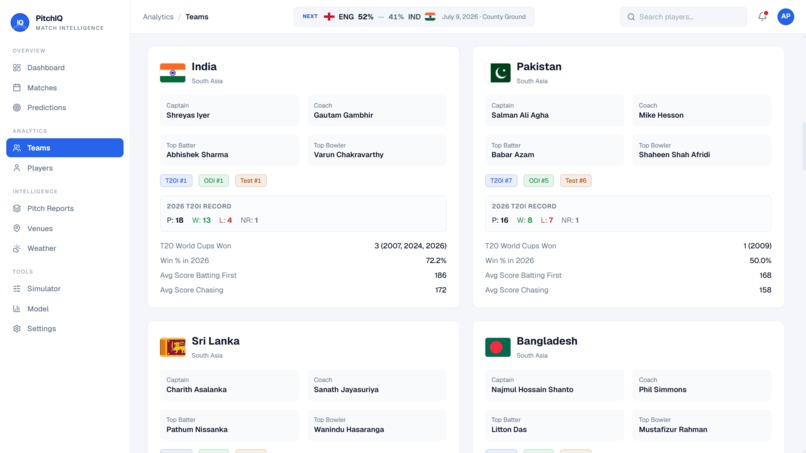Open Weather section

pos(65,248)
